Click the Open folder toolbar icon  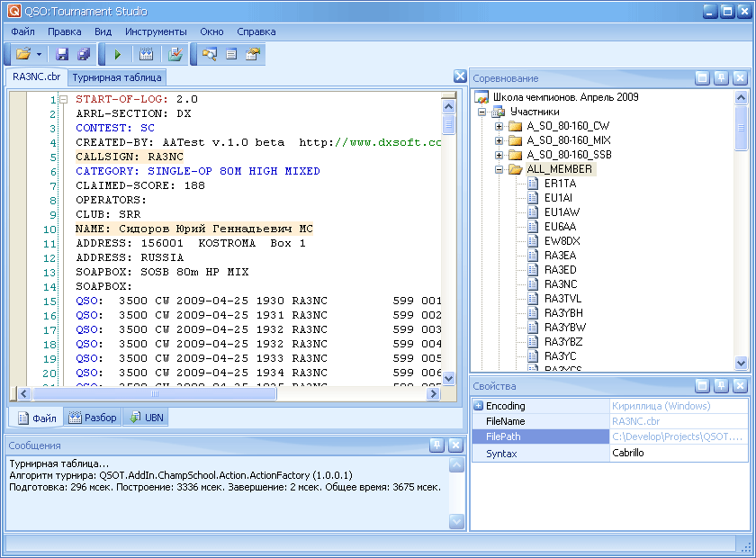[23, 55]
